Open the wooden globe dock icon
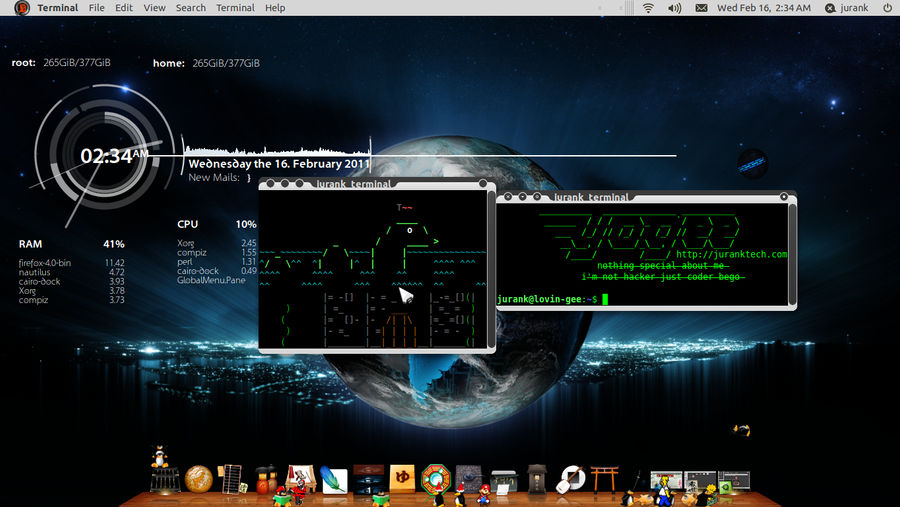This screenshot has height=507, width=900. [x=199, y=479]
